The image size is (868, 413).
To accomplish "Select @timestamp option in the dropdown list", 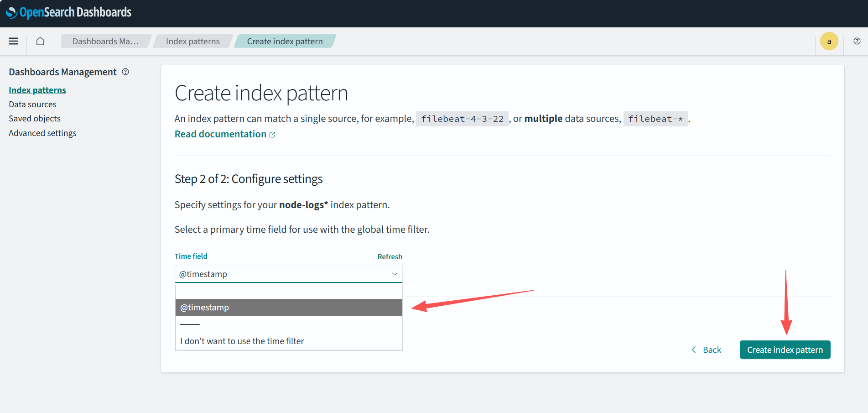I will pos(289,307).
